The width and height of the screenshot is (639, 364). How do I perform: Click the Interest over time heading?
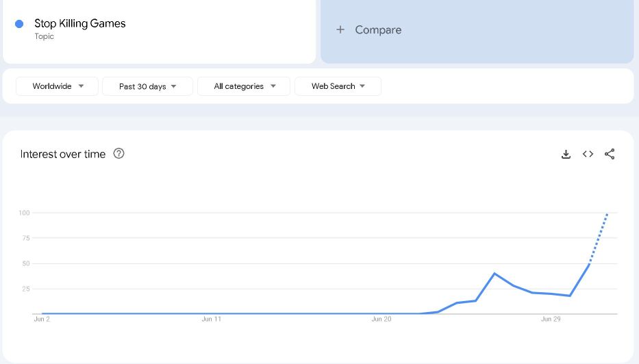(x=63, y=154)
